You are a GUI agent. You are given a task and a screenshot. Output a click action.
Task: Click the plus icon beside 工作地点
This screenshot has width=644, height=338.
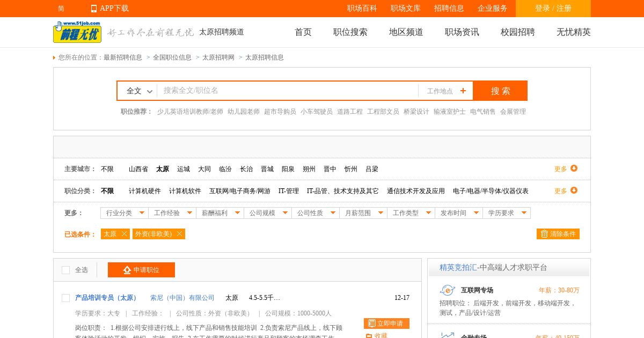click(463, 91)
